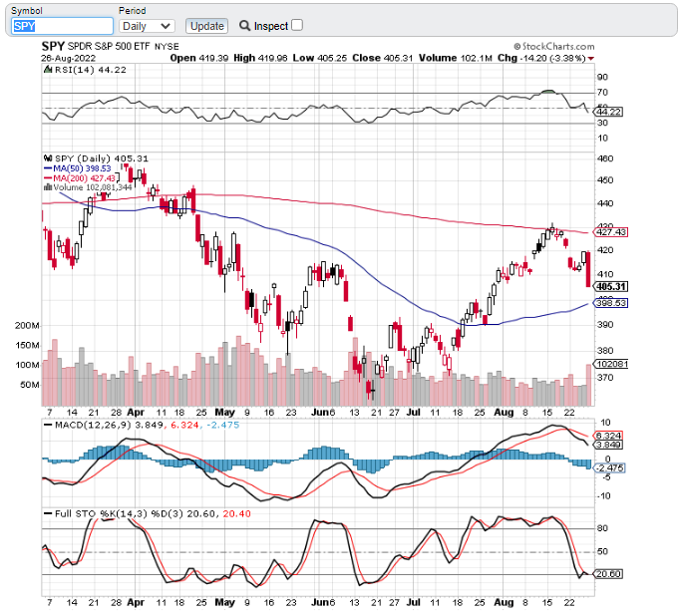Click the 20.60 stochastic value tag
Screen dimensions: 678x616
[608, 574]
